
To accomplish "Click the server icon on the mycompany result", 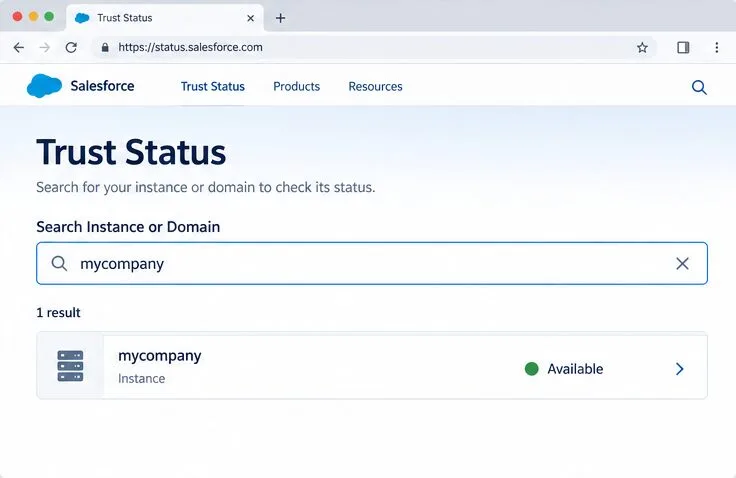I will 70,366.
